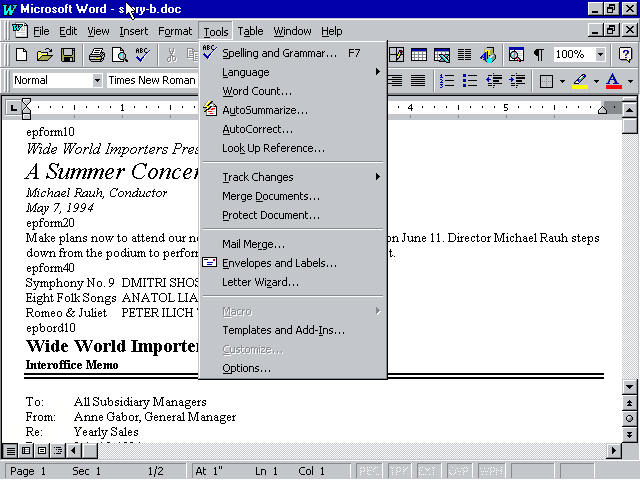Click the Drawing toolbar icon

pos(488,54)
